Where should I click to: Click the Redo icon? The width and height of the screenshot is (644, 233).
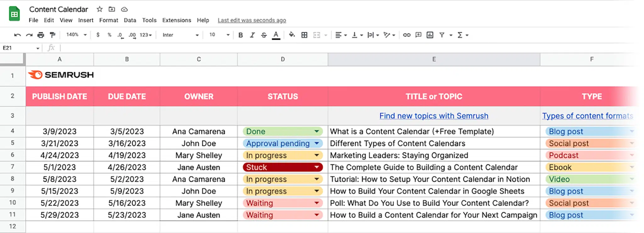click(x=29, y=35)
